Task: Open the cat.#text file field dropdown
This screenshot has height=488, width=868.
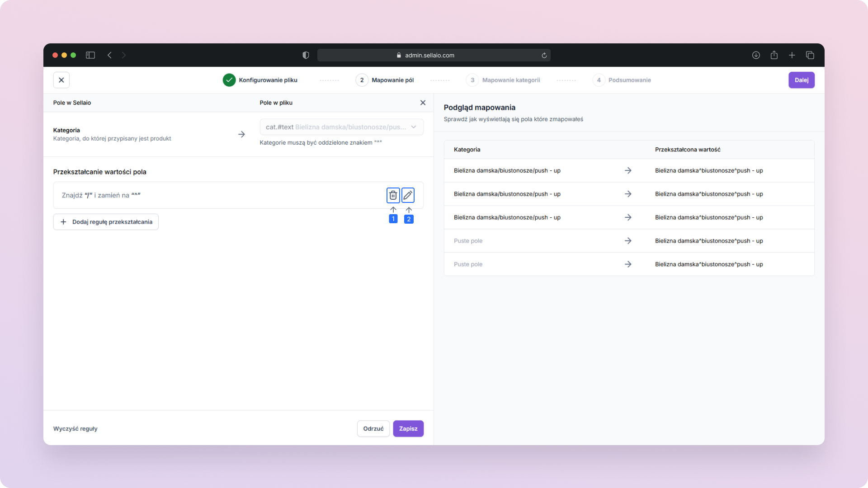Action: [x=342, y=127]
